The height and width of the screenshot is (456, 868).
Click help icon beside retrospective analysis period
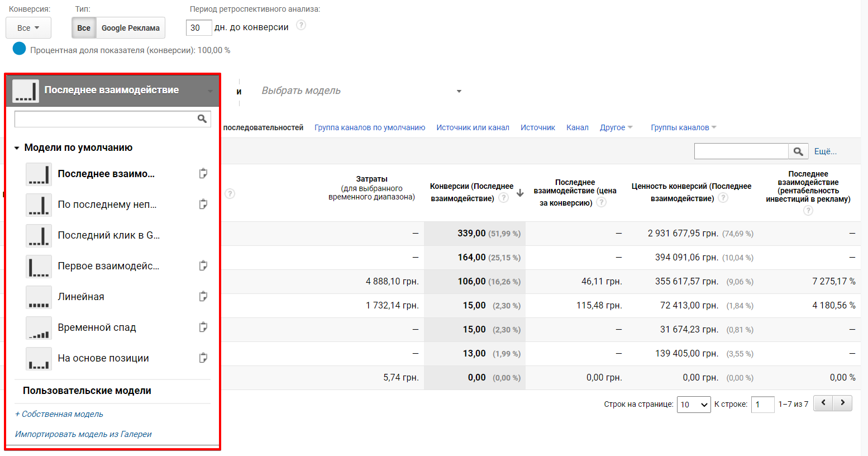click(x=301, y=25)
